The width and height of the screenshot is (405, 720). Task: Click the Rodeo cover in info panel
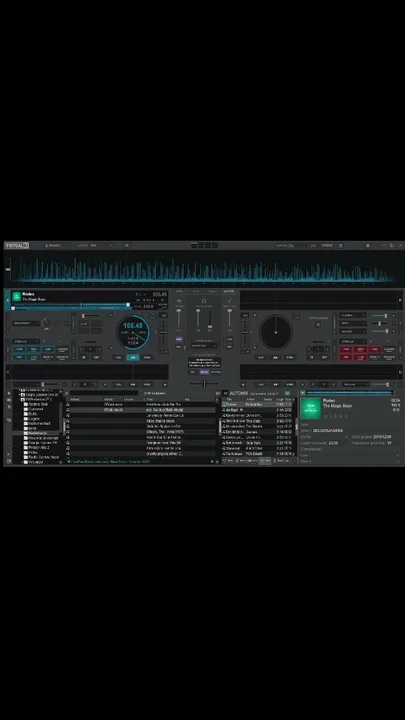(x=310, y=408)
